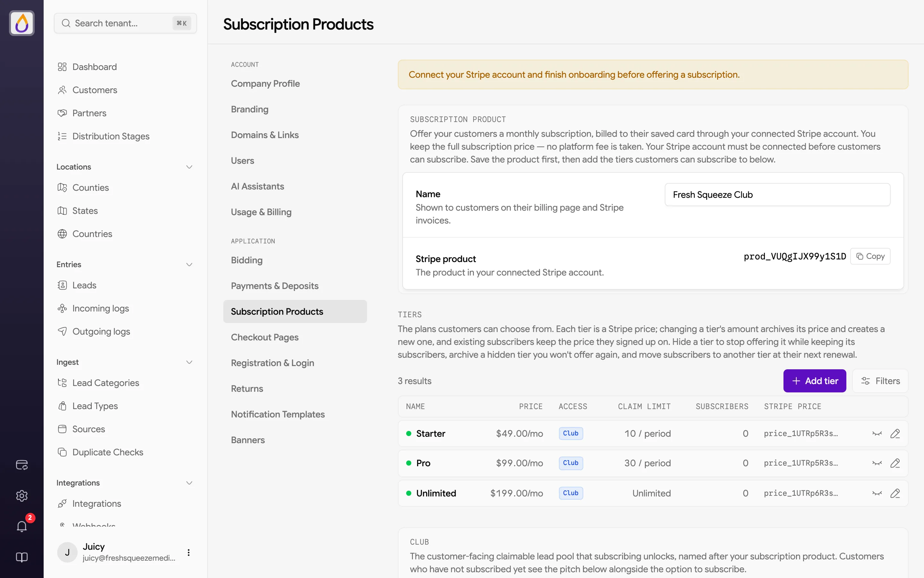Click the Outgoing logs paper-plane icon
Screen dimensions: 924x578
coord(62,331)
